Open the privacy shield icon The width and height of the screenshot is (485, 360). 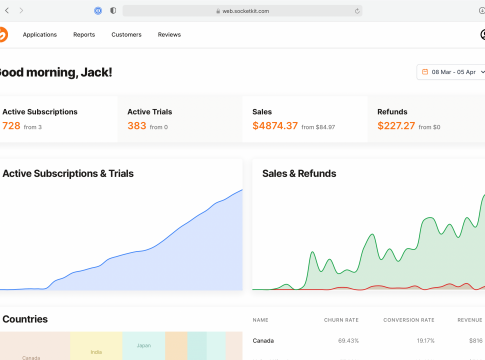pos(113,11)
